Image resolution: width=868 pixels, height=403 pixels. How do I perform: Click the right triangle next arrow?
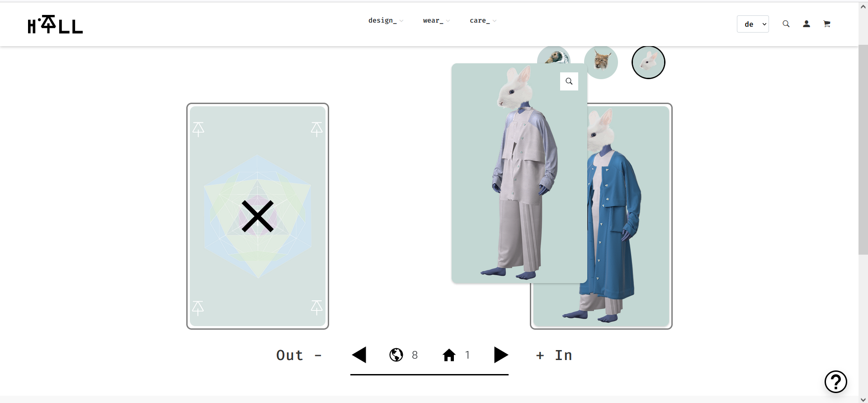coord(501,355)
